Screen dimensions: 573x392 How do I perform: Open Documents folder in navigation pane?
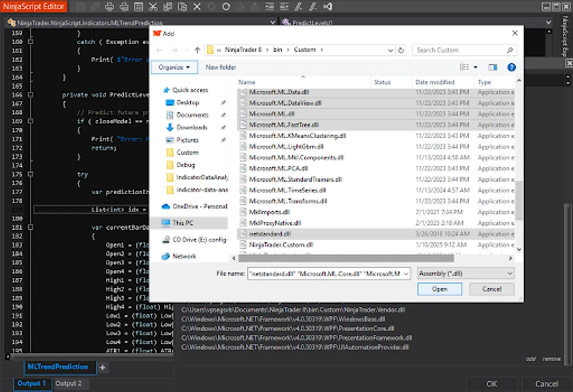tap(187, 115)
